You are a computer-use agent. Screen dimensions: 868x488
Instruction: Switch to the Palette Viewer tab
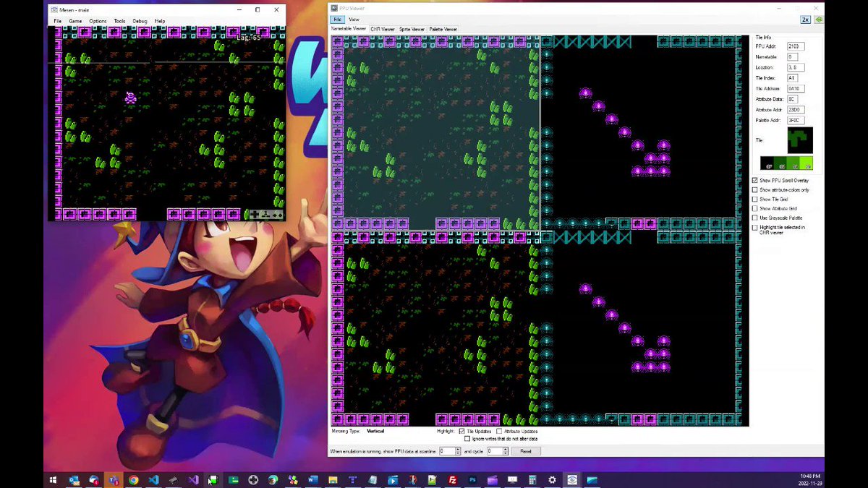coord(443,29)
